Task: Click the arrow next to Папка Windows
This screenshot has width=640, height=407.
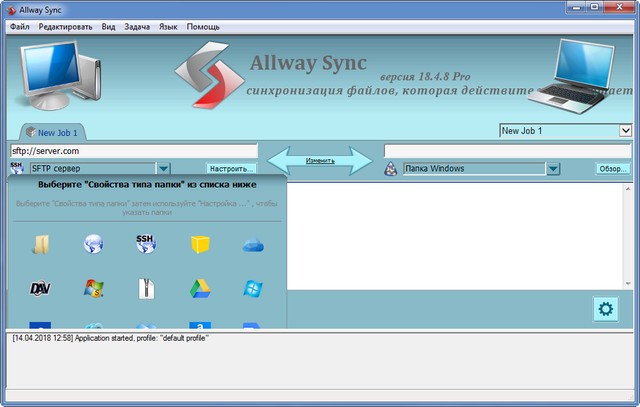Action: (x=553, y=169)
